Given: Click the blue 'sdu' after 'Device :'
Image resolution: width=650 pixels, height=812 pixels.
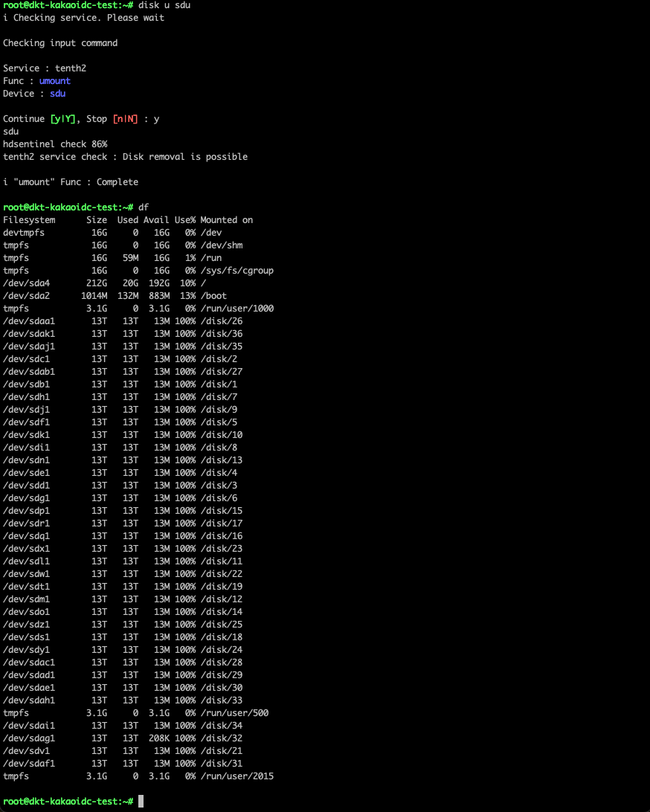Looking at the screenshot, I should point(57,94).
